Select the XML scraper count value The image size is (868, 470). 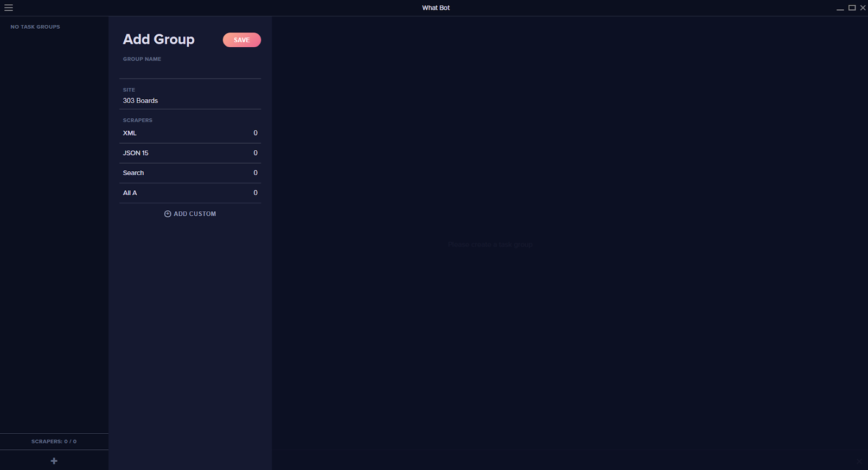[255, 133]
